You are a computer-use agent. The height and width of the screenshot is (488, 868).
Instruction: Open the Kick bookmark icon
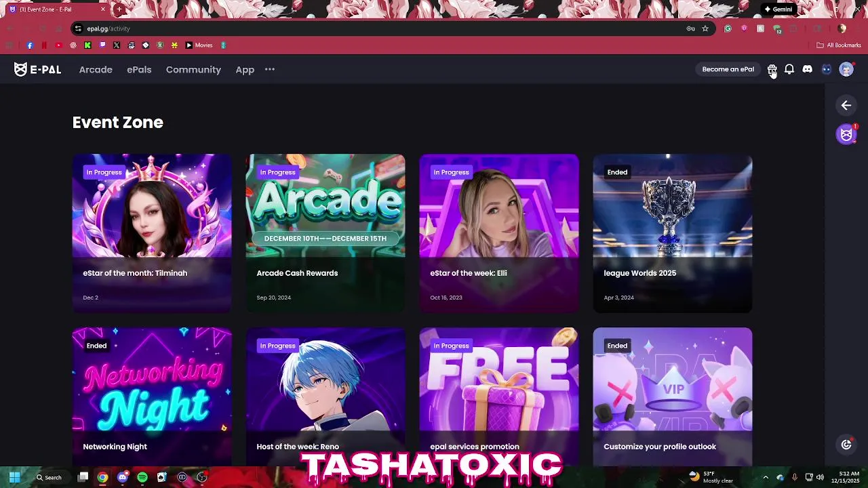coord(87,45)
